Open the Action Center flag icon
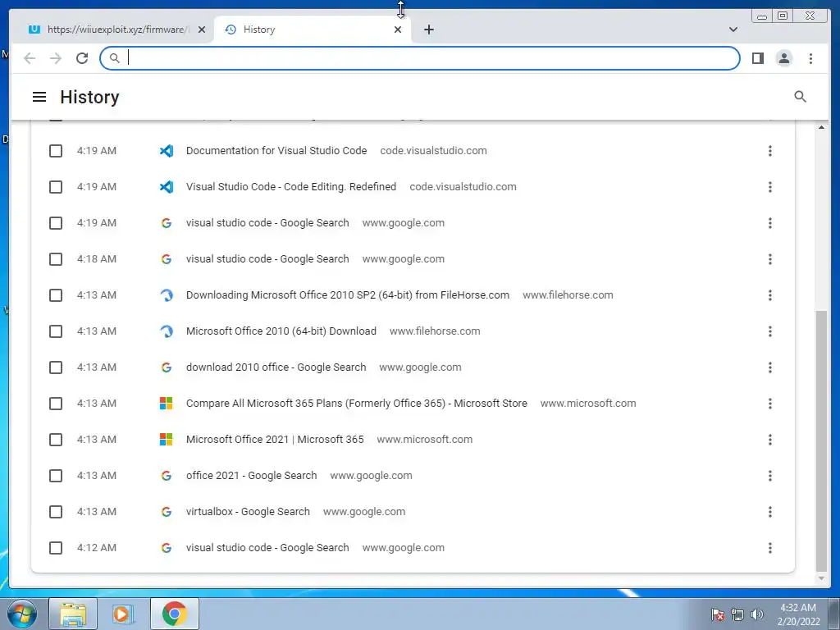This screenshot has width=840, height=630. [718, 614]
